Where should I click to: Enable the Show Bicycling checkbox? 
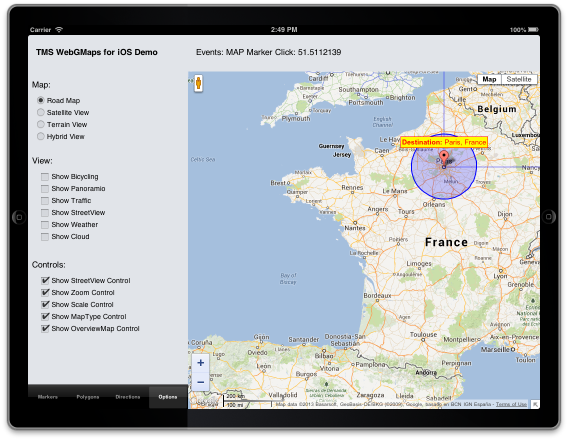[45, 177]
